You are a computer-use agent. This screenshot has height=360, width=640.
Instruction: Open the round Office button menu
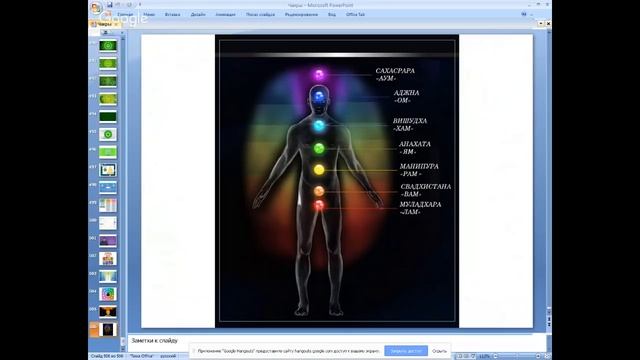point(96,7)
